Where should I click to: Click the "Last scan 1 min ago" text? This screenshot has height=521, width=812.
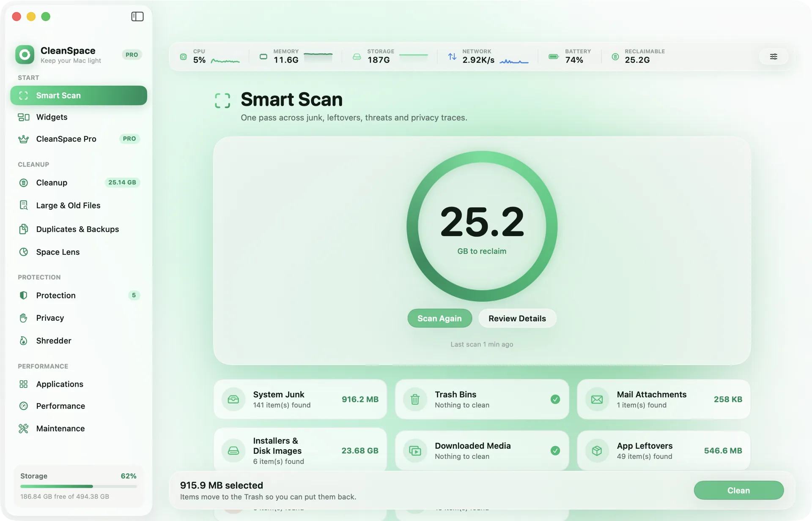[482, 344]
